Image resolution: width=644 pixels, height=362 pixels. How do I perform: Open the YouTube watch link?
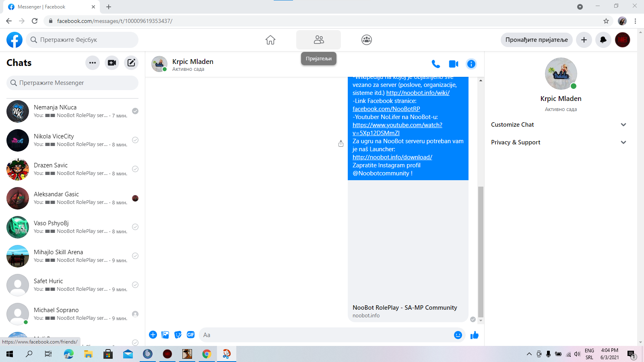[x=397, y=129]
